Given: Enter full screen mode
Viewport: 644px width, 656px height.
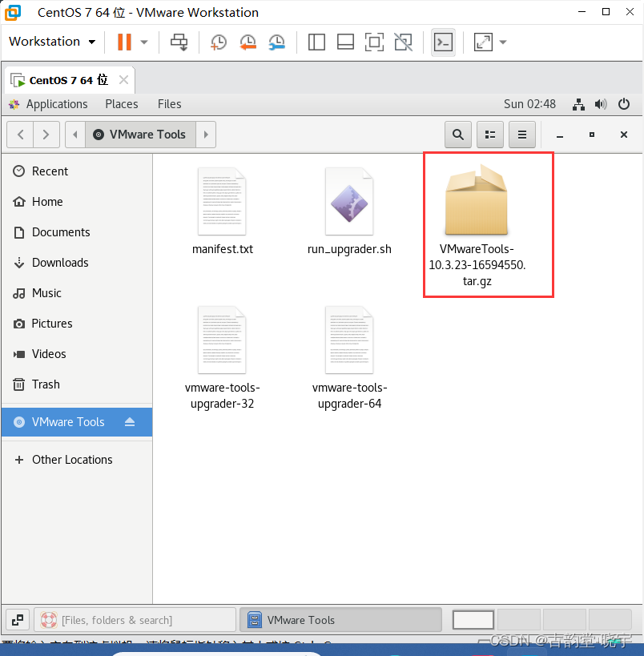Looking at the screenshot, I should (374, 42).
